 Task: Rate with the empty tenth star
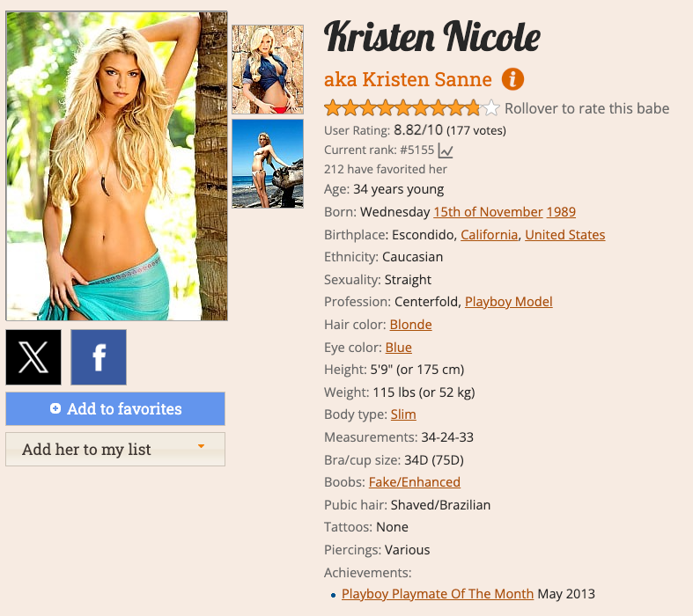tap(491, 108)
